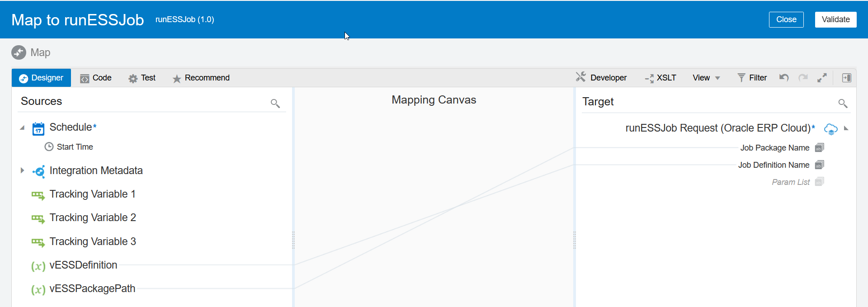Click the undo arrow icon
Screen dimensions: 868x307
tap(784, 78)
